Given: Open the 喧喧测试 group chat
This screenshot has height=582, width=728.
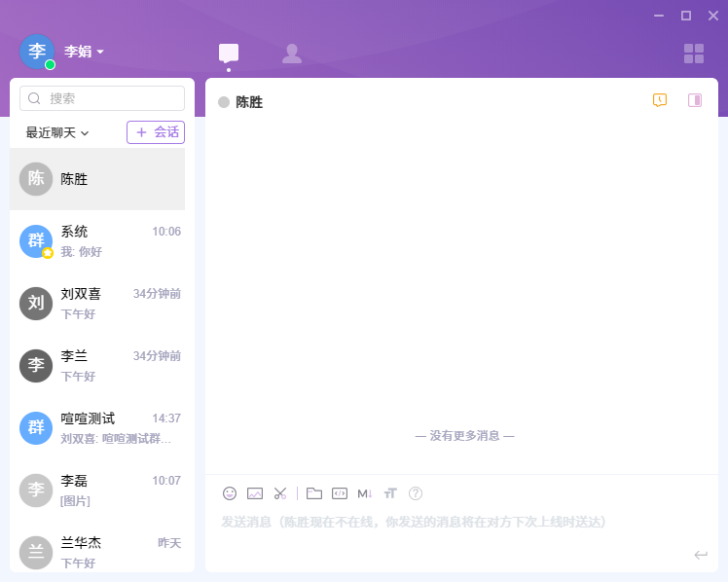Looking at the screenshot, I should (97, 428).
